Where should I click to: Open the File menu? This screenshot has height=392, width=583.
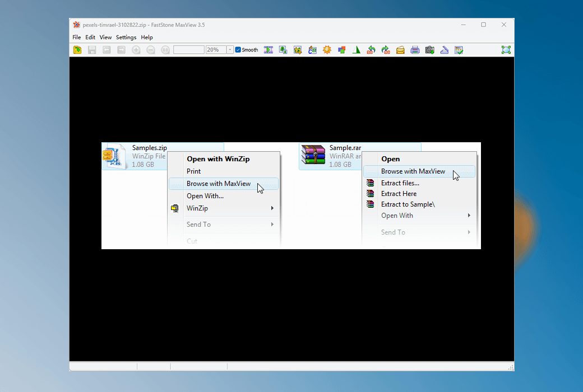77,38
